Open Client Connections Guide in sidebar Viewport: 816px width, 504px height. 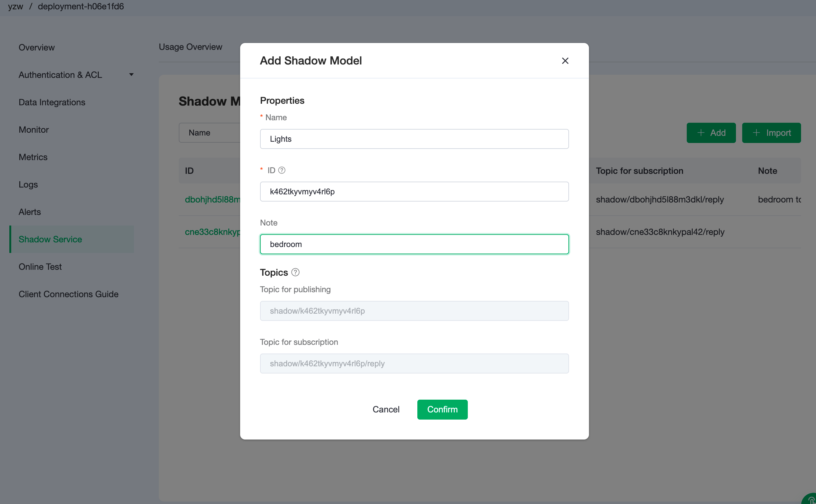pos(69,294)
